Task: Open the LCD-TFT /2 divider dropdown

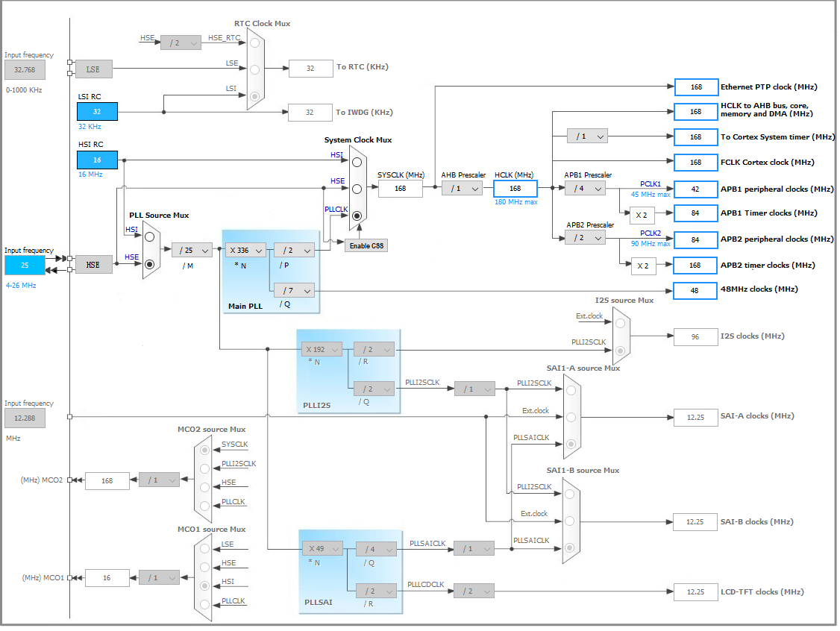Action: click(474, 590)
